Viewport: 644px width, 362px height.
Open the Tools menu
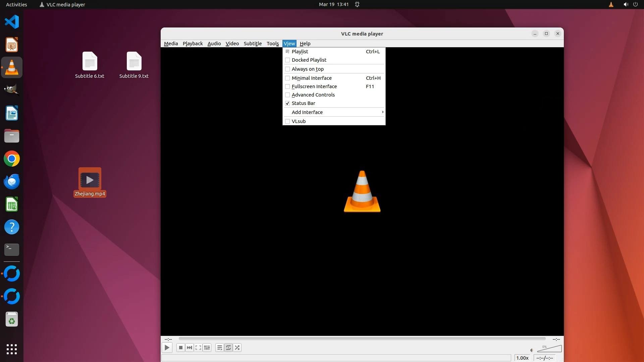coord(272,44)
